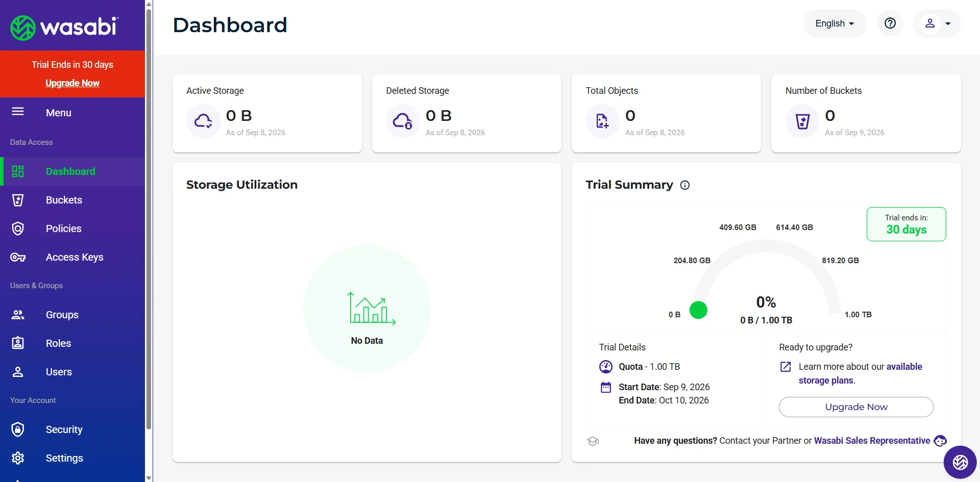The width and height of the screenshot is (980, 482).
Task: Click the green gauge indicator at 0 B
Action: [x=698, y=310]
